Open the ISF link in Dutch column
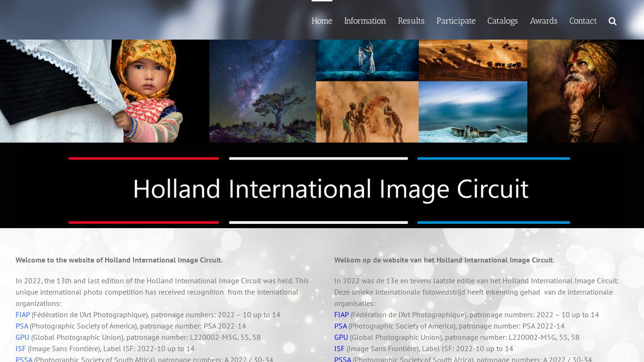The image size is (644, 362). tap(339, 348)
